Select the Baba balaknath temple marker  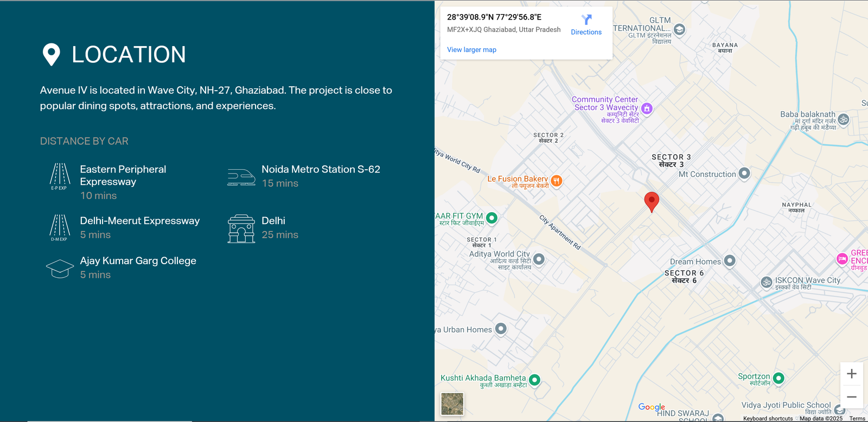[x=843, y=119]
